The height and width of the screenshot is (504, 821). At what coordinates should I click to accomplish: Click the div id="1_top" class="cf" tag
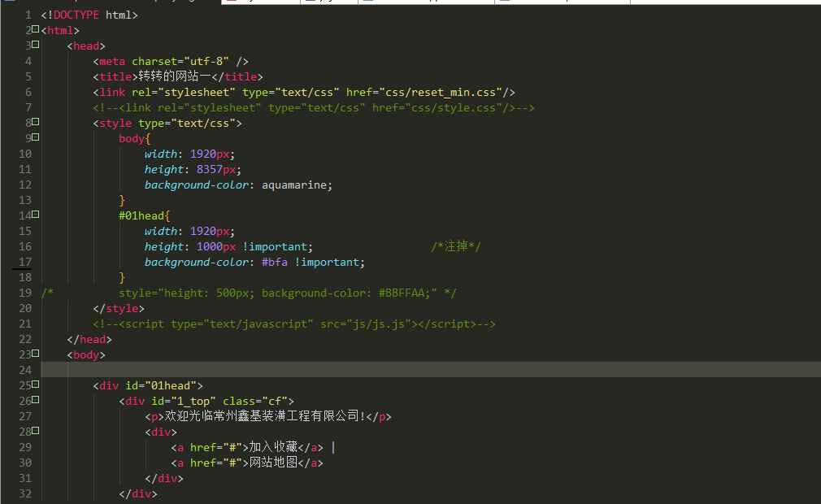click(x=206, y=402)
